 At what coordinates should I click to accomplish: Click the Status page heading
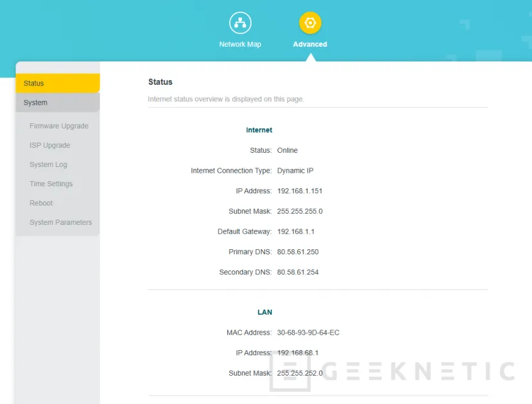(x=160, y=82)
